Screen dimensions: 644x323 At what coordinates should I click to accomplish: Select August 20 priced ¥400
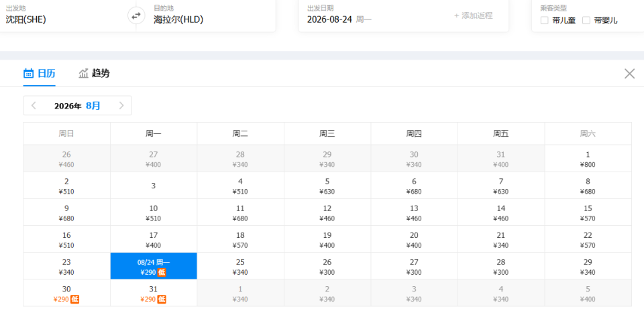(x=414, y=239)
